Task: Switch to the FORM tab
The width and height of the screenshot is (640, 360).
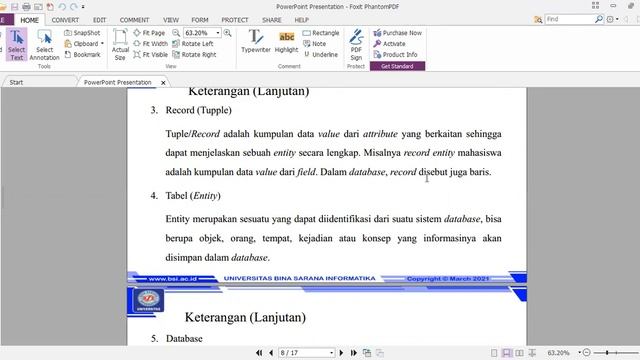Action: click(200, 20)
